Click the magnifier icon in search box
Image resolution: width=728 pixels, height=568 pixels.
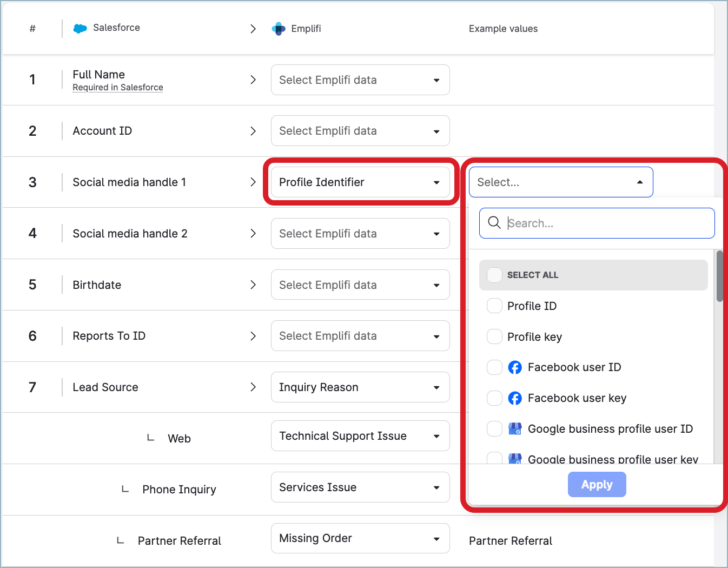point(494,223)
